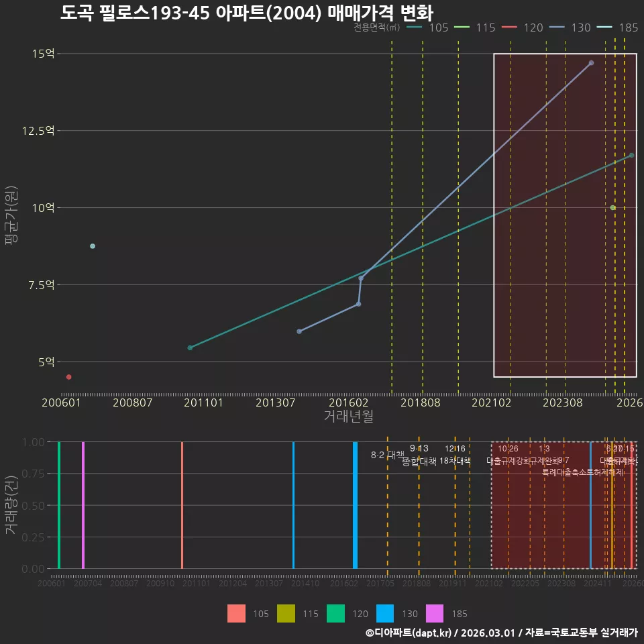Click the thin blue volume bar near 201410

point(293,505)
